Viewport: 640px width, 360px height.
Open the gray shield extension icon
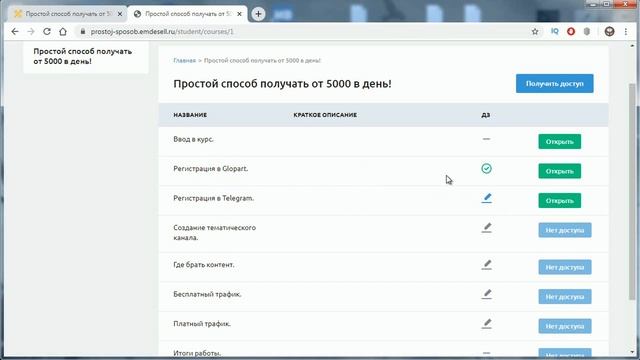point(587,31)
